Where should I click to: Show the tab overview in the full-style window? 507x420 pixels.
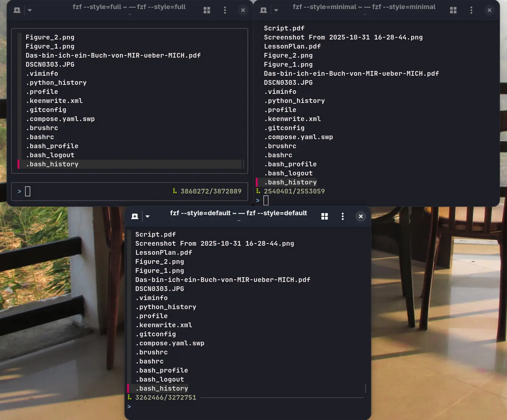(207, 10)
